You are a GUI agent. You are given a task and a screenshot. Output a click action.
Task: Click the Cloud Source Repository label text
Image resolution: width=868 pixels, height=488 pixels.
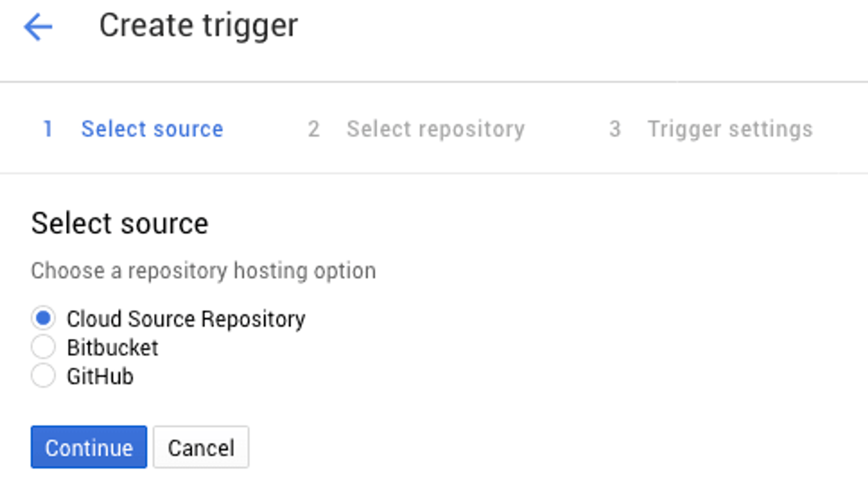[186, 319]
